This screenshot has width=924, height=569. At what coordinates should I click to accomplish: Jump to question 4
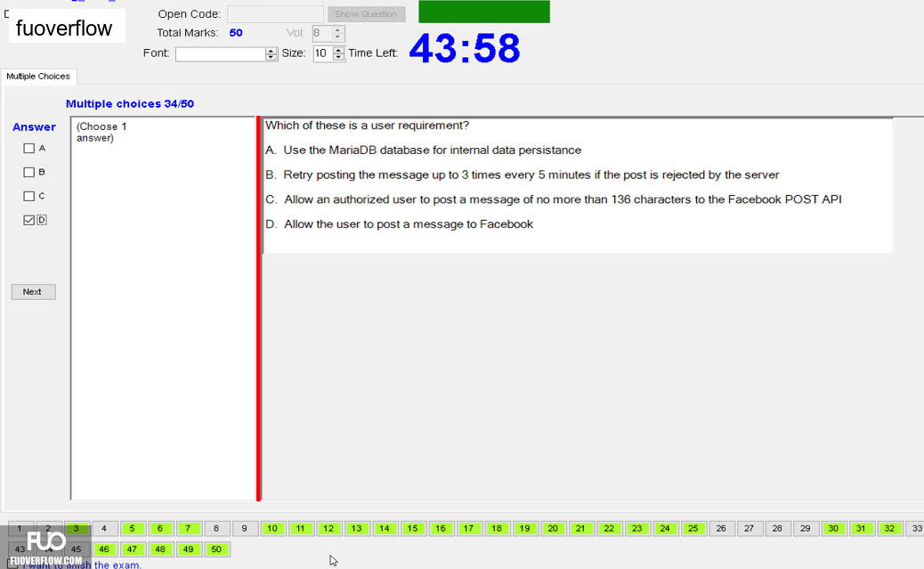[104, 528]
